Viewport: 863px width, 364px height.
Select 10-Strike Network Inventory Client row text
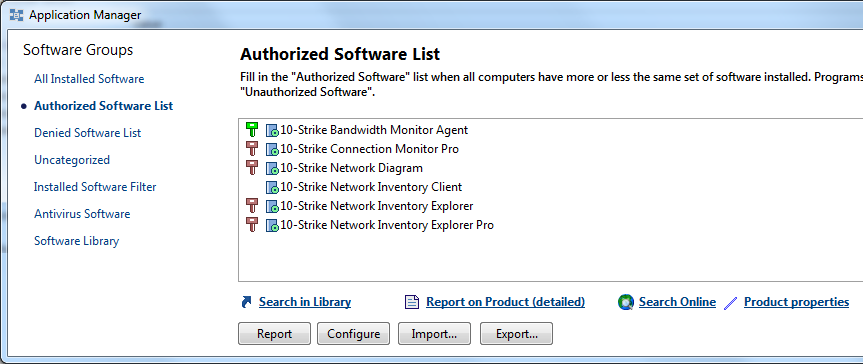click(371, 187)
